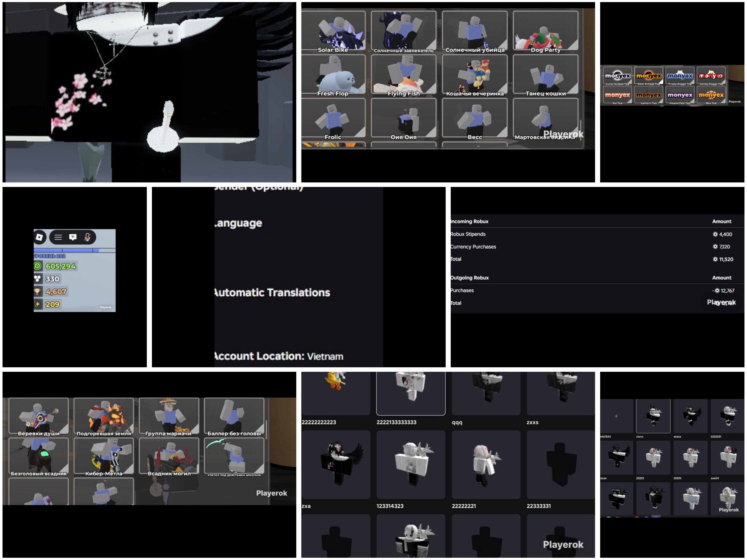
Task: Click the 11,520 incoming total amount
Action: (723, 259)
